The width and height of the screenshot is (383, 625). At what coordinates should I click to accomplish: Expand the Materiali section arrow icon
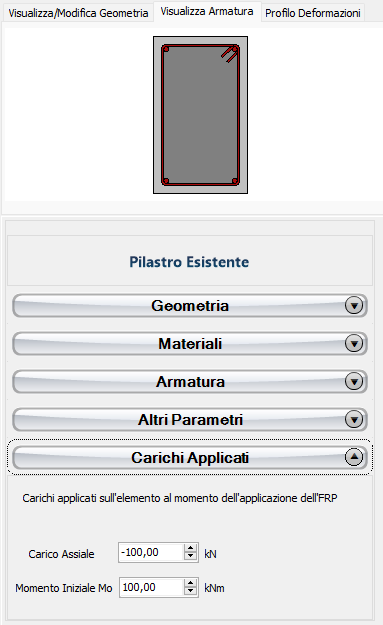(x=354, y=344)
